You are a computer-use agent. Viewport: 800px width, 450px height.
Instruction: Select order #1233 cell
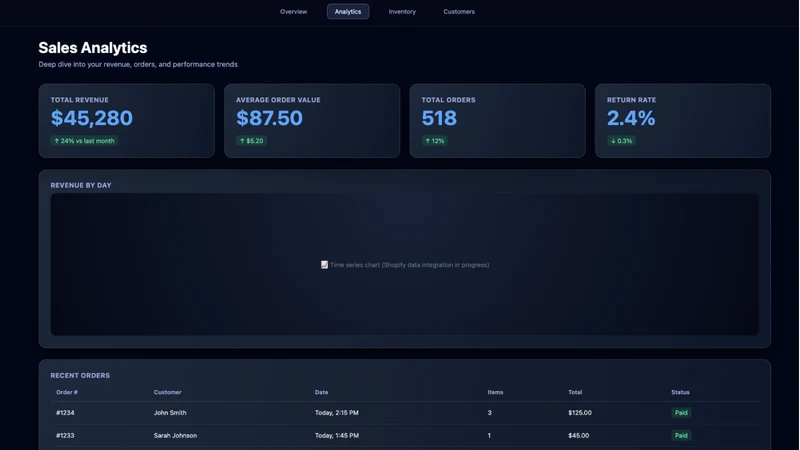coord(65,436)
